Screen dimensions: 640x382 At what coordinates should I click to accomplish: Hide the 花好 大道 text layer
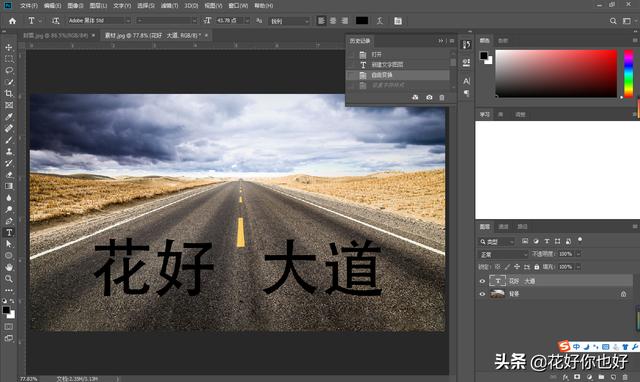click(x=482, y=281)
